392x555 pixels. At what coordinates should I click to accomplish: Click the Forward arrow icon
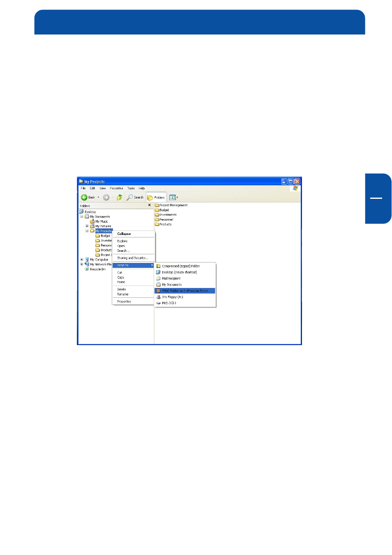click(x=106, y=198)
